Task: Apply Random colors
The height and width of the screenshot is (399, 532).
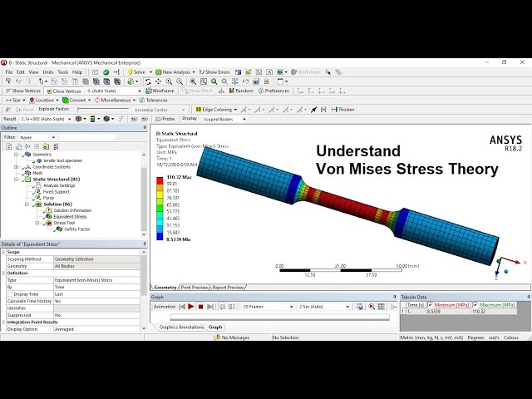Action: [241, 91]
